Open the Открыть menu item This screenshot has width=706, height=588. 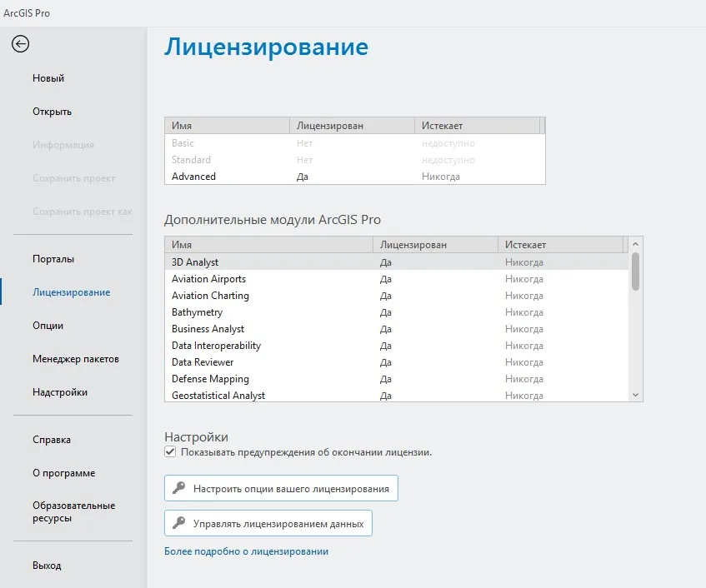52,112
